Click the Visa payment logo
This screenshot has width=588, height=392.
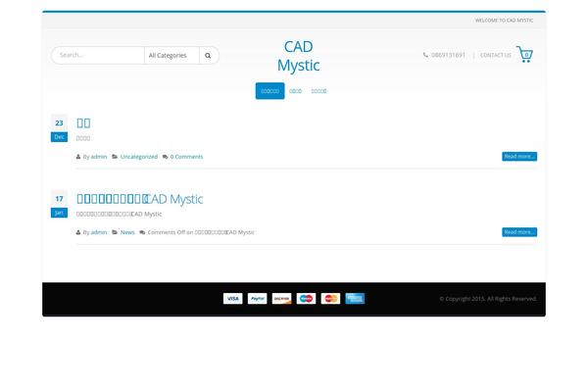click(x=233, y=299)
